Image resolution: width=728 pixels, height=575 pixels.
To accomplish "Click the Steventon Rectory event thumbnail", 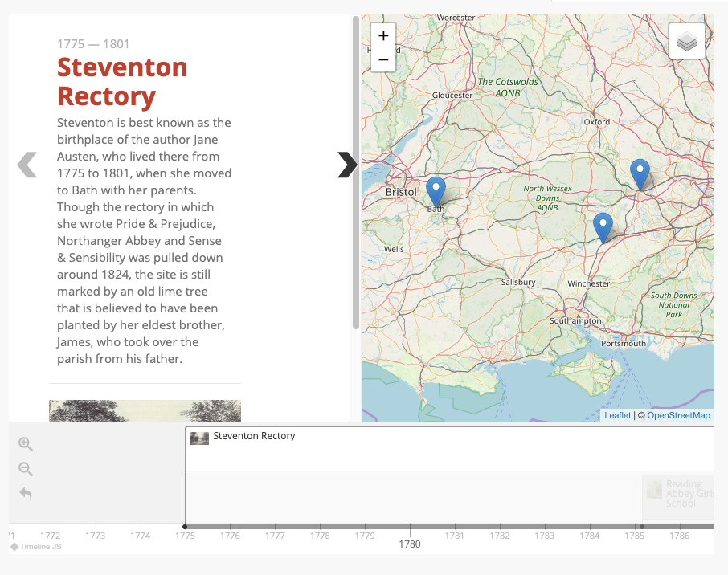I will click(199, 438).
